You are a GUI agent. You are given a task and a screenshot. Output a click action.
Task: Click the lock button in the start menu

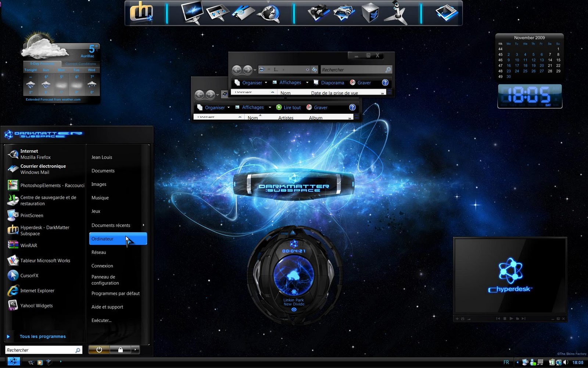coord(121,350)
